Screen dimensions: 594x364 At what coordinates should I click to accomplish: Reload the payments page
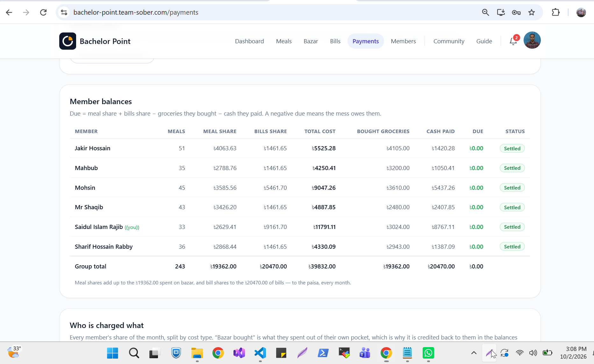43,12
